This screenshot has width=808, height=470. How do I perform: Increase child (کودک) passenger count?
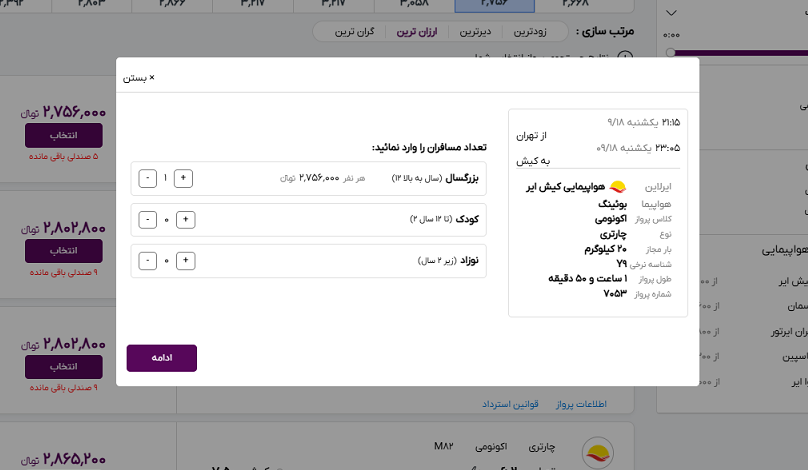186,220
